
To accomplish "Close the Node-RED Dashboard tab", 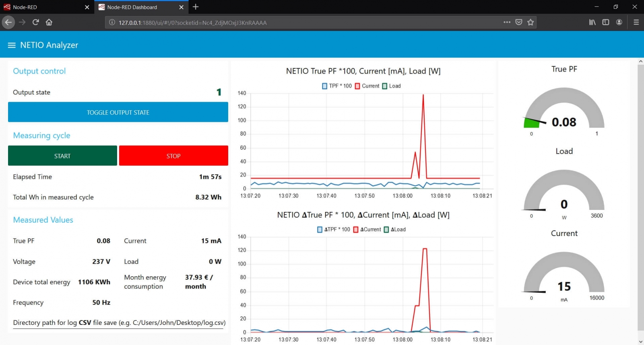I will pyautogui.click(x=181, y=7).
